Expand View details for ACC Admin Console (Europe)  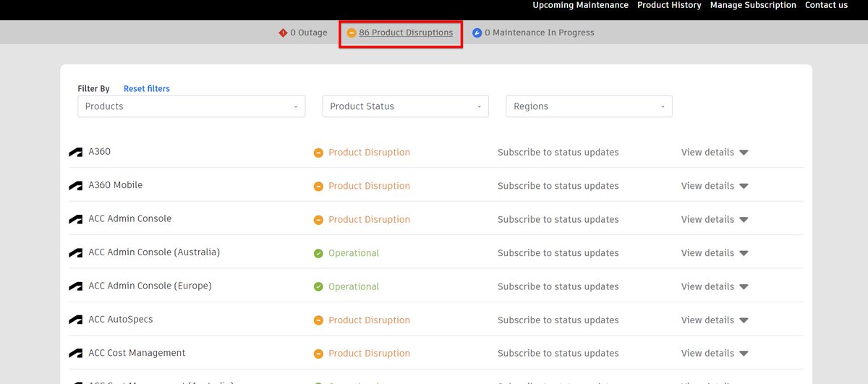point(715,286)
